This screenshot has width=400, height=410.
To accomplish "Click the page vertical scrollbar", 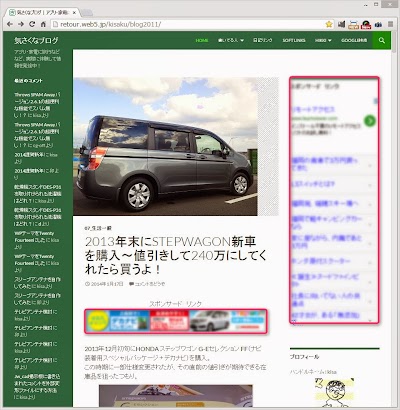I will [394, 217].
